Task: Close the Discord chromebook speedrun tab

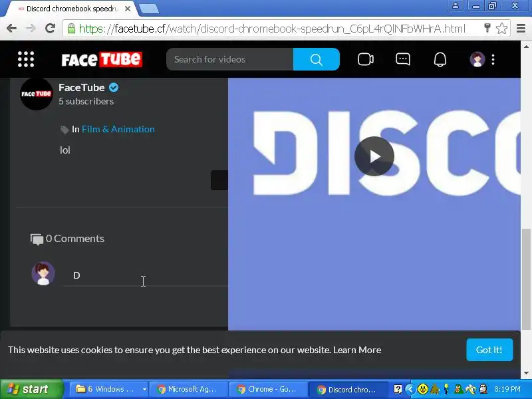Action: pos(128,9)
